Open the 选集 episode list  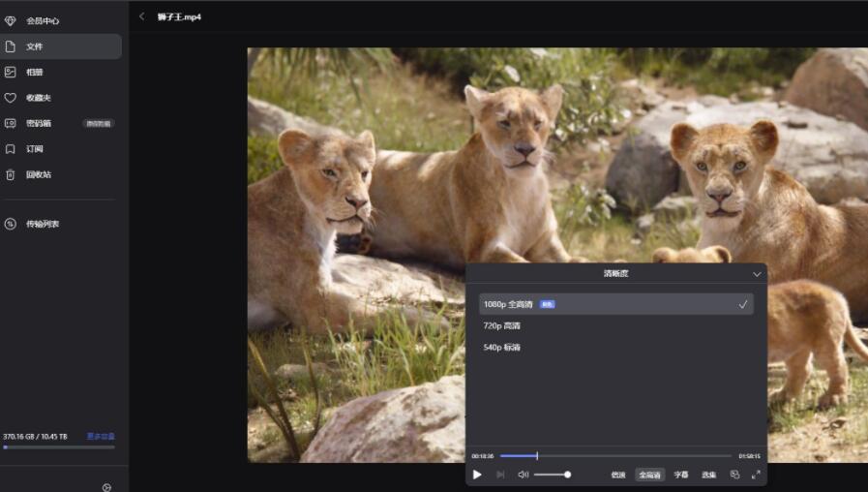[x=708, y=475]
